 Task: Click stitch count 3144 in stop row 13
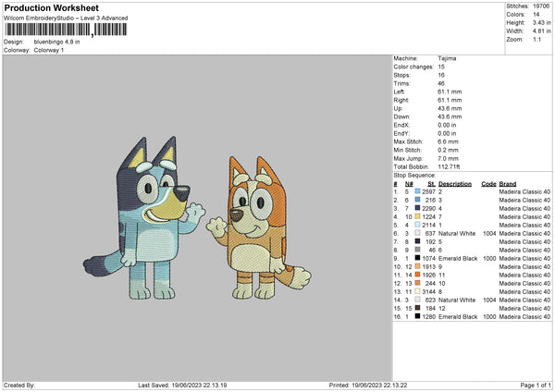[x=428, y=292]
